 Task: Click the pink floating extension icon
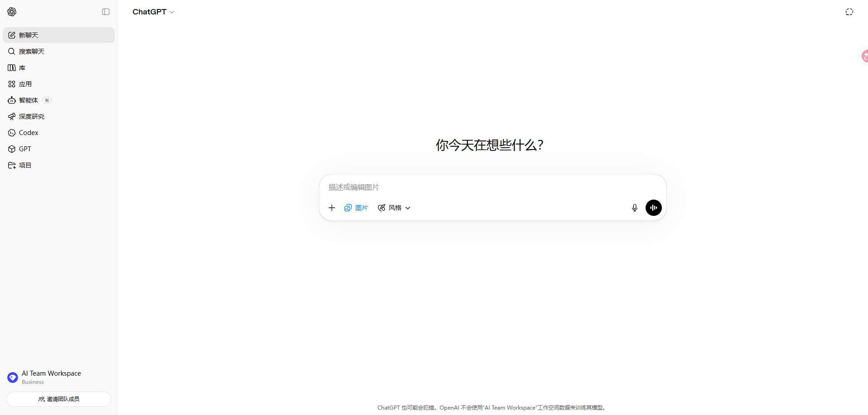tap(864, 56)
